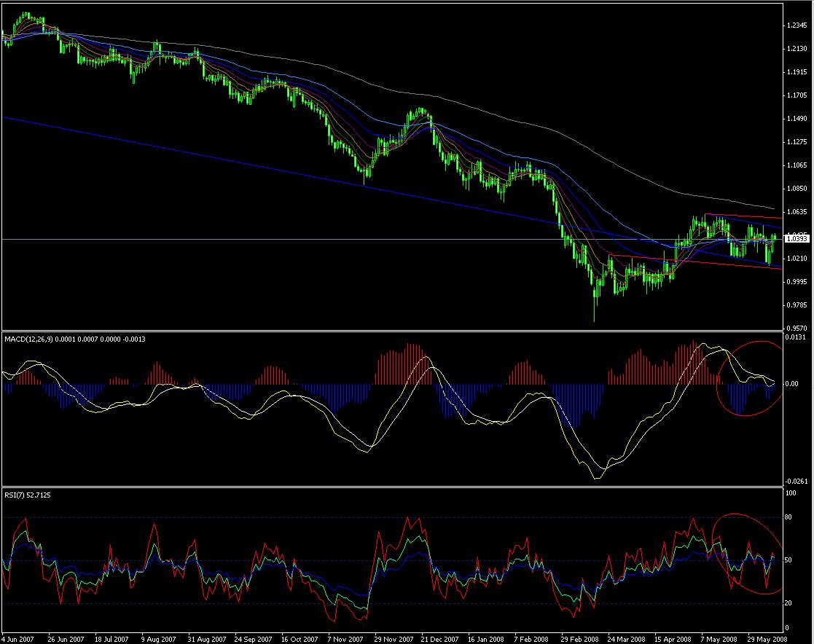The height and width of the screenshot is (644, 814).
Task: Select the 29 Nov 2007 date marker
Action: click(x=391, y=637)
